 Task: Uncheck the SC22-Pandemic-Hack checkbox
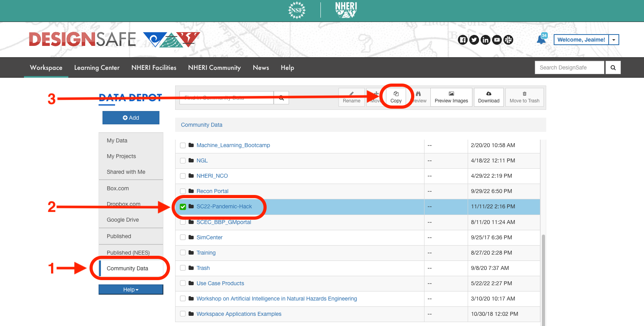click(183, 207)
